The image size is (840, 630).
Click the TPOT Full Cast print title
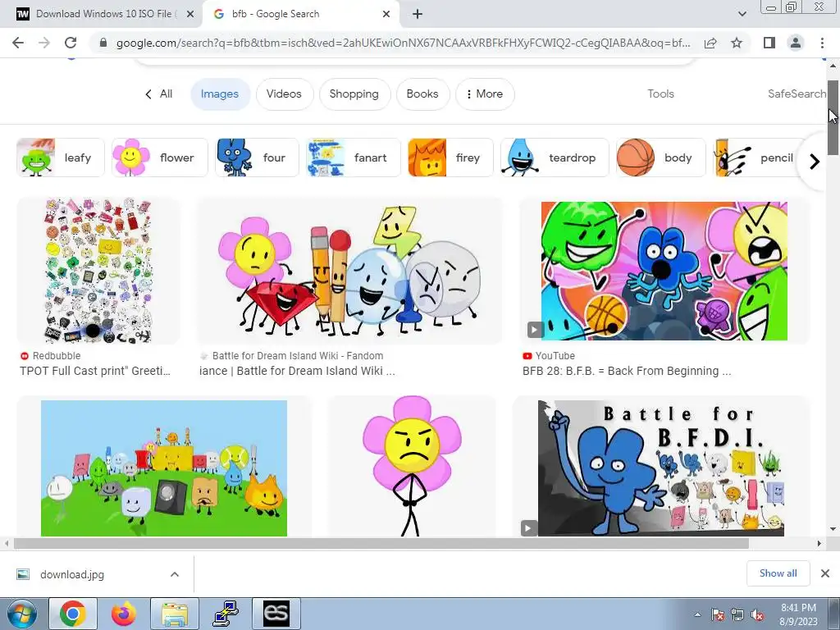point(95,371)
